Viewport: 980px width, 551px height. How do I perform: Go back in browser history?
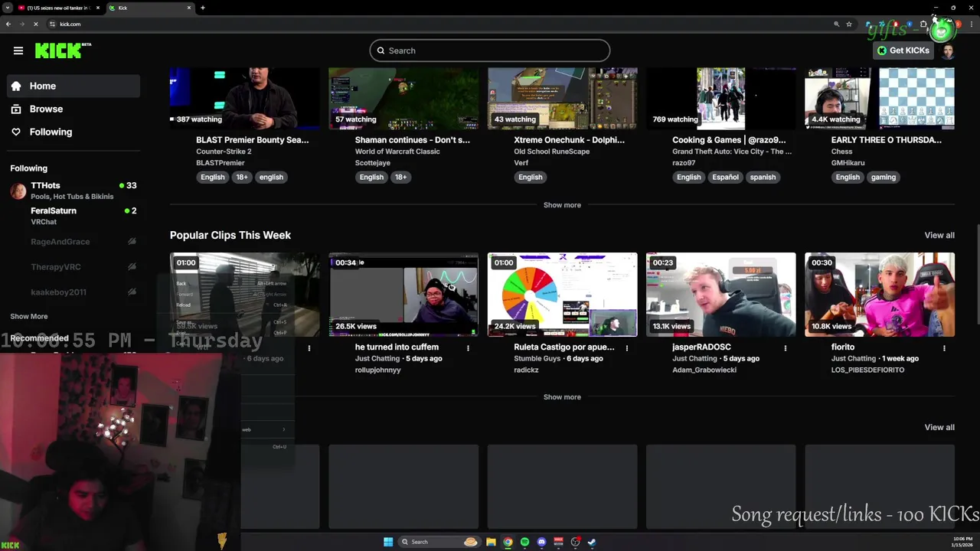click(8, 24)
